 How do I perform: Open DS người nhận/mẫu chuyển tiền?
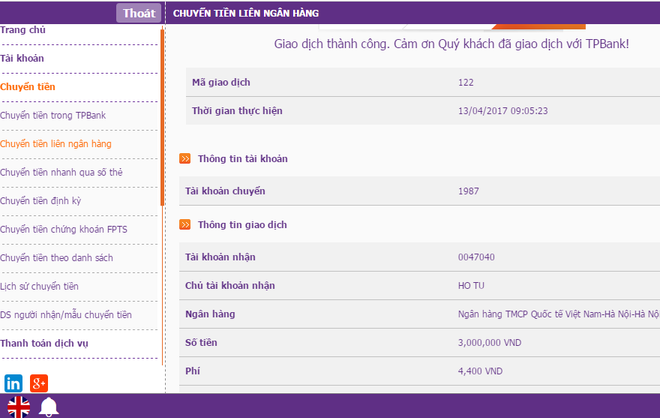(66, 315)
